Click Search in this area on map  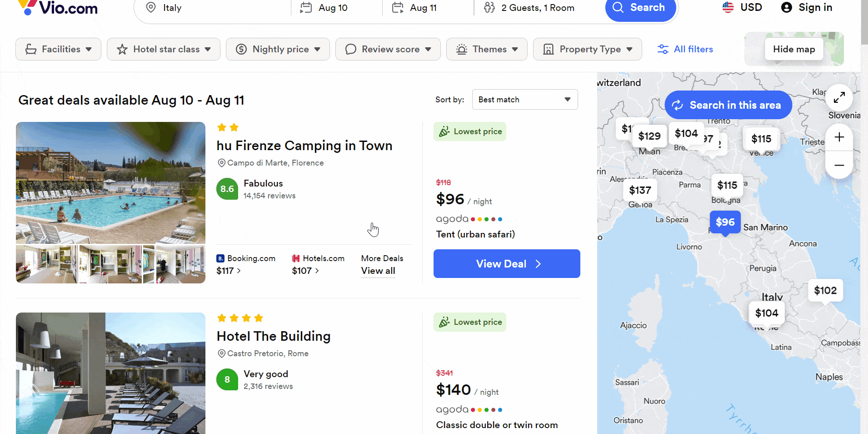pyautogui.click(x=728, y=105)
